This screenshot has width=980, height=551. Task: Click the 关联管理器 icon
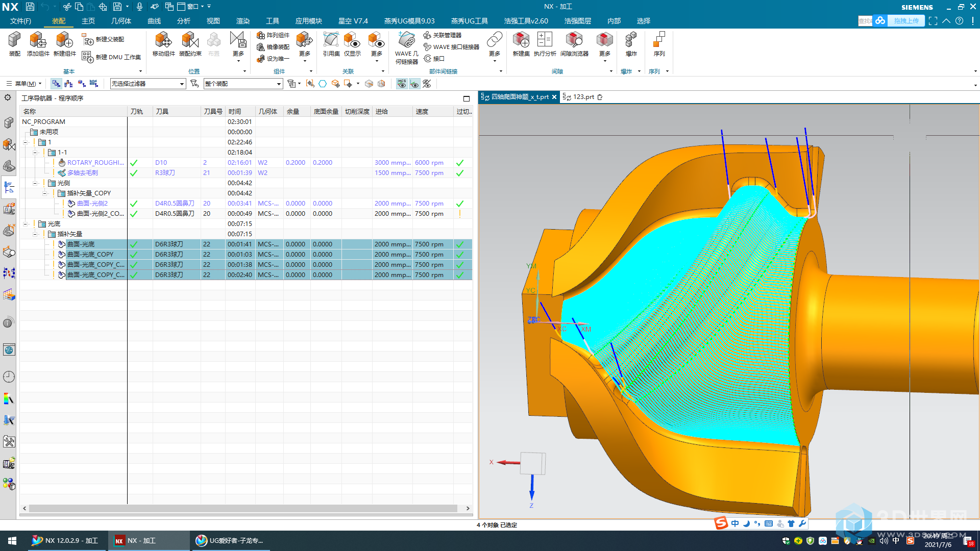point(427,35)
